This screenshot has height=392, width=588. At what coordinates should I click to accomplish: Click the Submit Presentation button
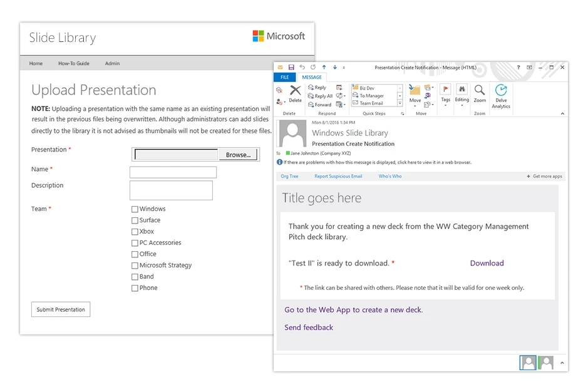point(61,309)
